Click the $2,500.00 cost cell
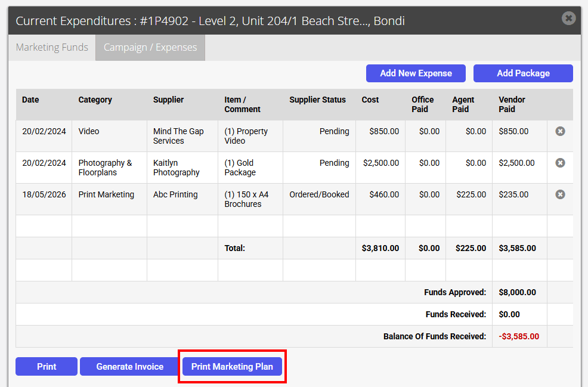This screenshot has height=387, width=588. [x=380, y=168]
